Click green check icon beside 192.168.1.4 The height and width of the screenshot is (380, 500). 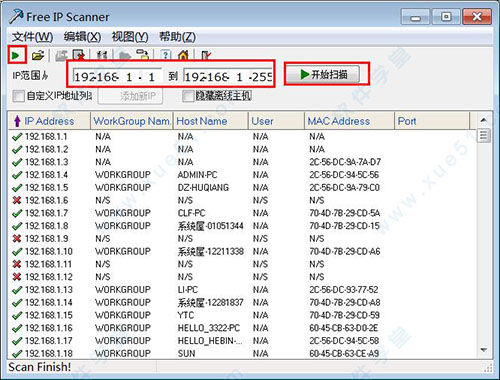pyautogui.click(x=17, y=175)
